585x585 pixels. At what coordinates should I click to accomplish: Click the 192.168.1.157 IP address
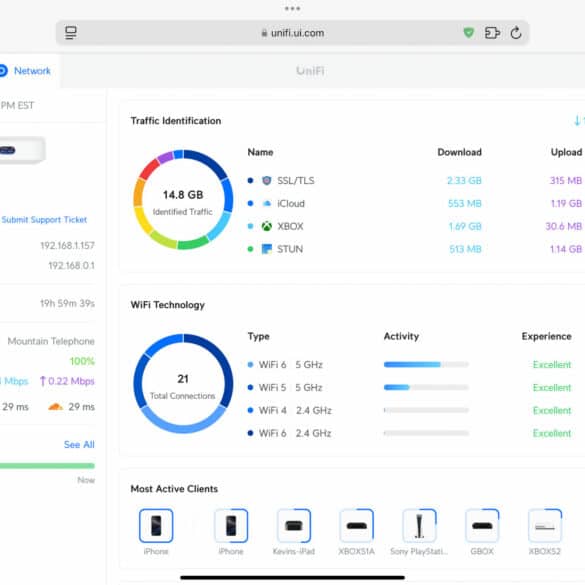coord(68,245)
